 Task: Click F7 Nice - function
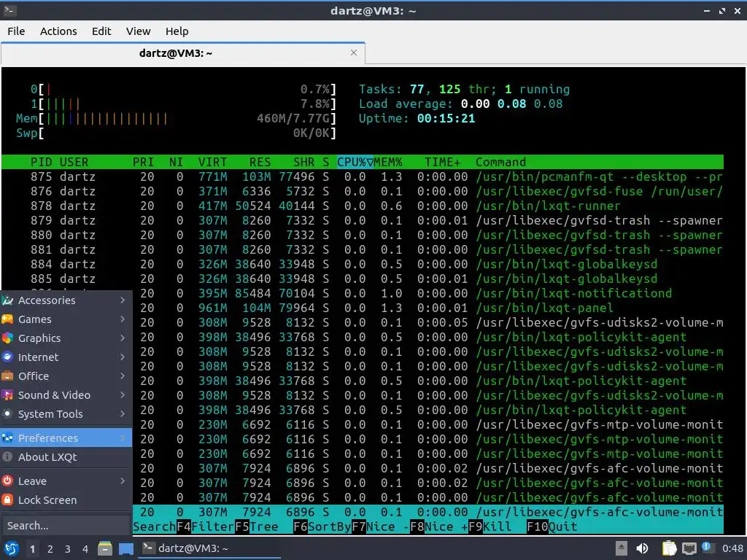click(x=381, y=526)
